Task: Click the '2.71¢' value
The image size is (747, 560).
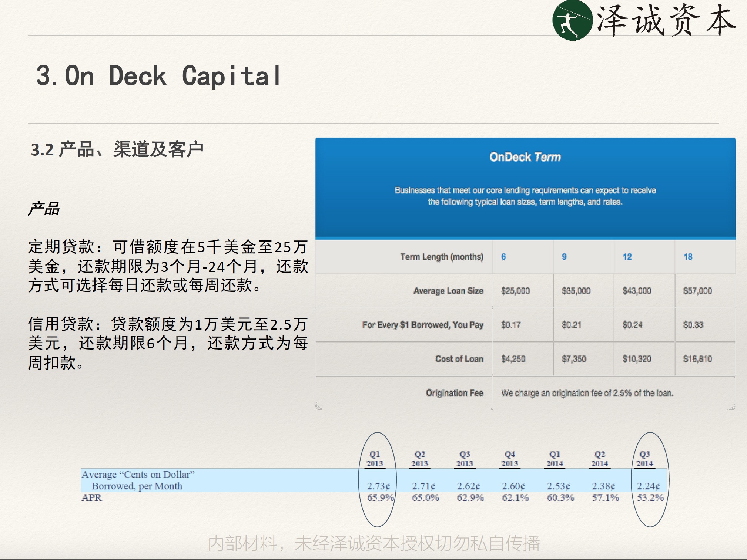Action: coord(423,486)
